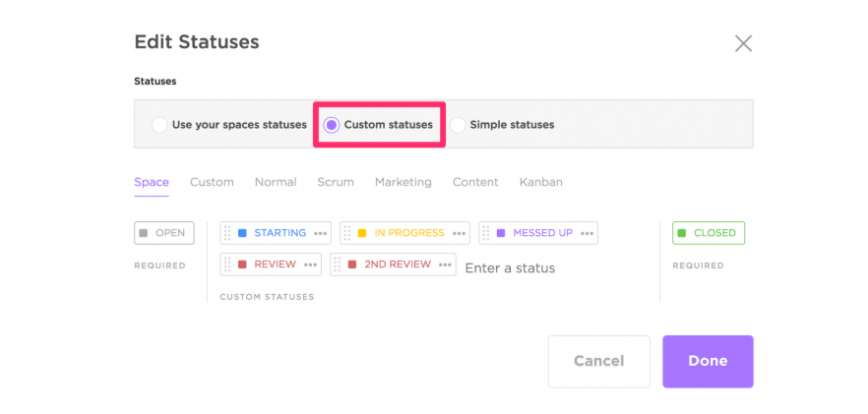Click the blue STARTING color square

point(242,233)
